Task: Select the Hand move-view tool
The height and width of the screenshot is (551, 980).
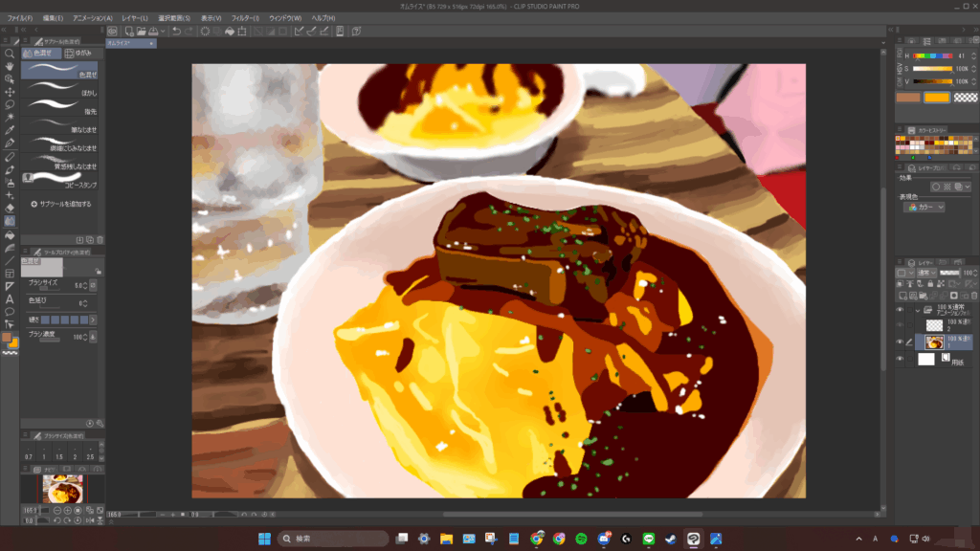Action: (10, 66)
